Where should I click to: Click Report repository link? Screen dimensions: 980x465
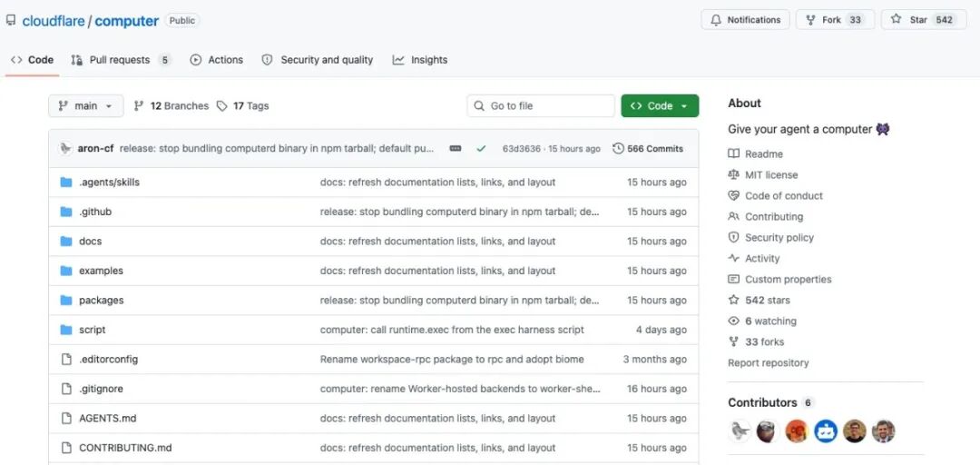click(x=769, y=363)
